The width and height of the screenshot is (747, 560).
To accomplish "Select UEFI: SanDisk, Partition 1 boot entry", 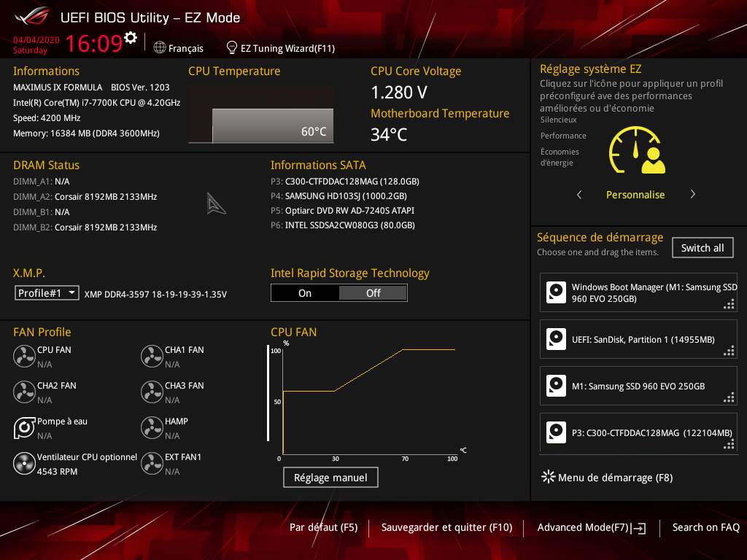I will coord(638,339).
